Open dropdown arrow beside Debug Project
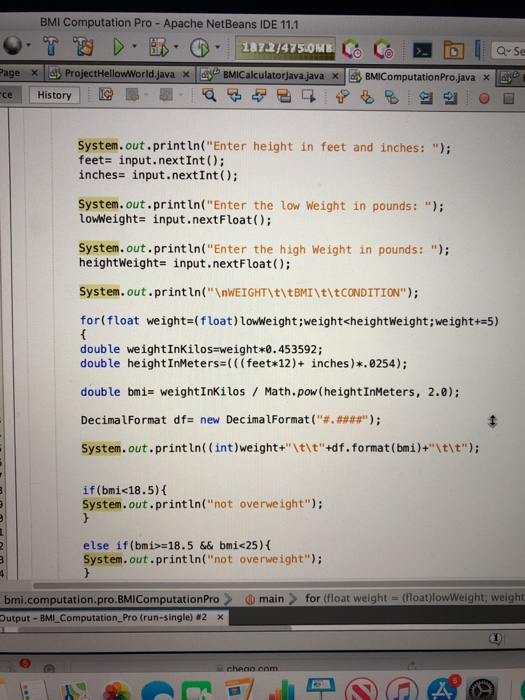Screen dimensions: 525x700 (176, 46)
